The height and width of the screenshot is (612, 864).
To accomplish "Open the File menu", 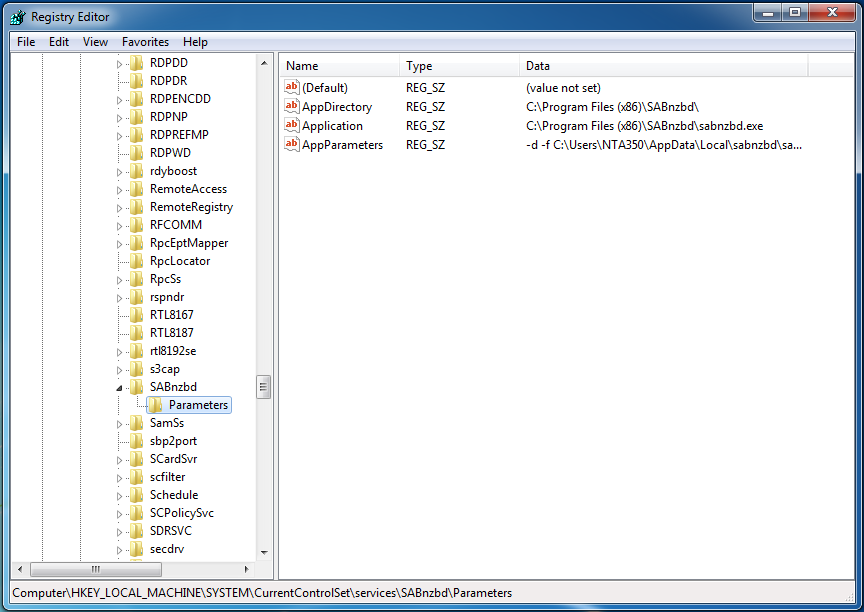I will [26, 42].
